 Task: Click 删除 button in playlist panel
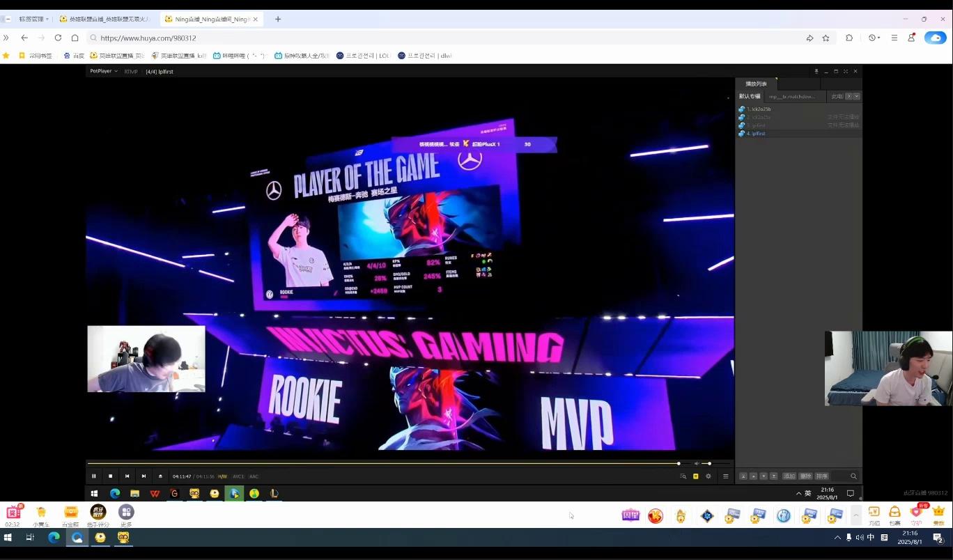pyautogui.click(x=805, y=476)
